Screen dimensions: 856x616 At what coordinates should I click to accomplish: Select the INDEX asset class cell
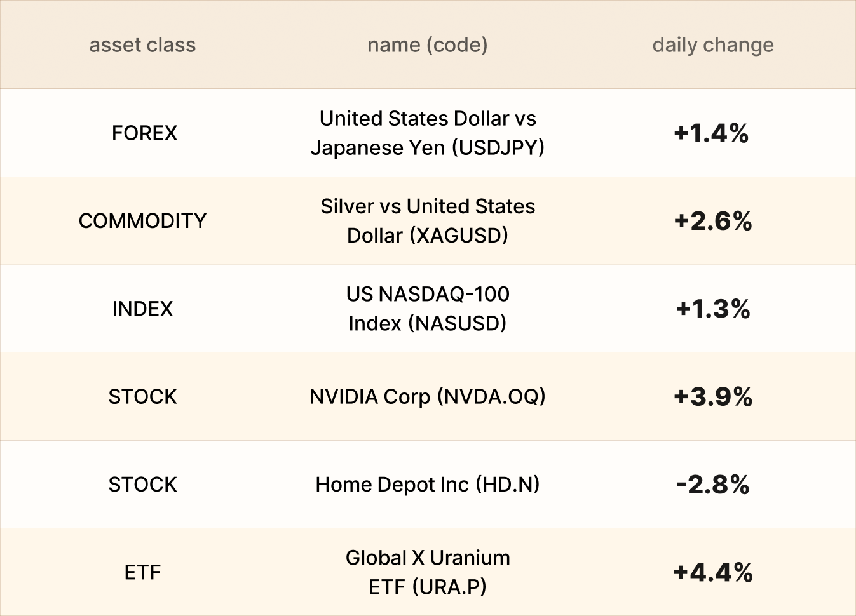[142, 309]
